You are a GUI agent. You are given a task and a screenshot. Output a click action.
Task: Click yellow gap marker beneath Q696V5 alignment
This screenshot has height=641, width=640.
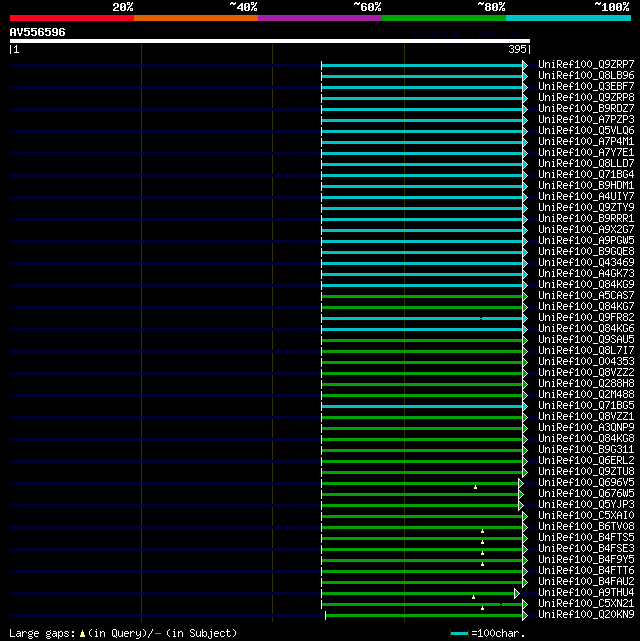475,487
